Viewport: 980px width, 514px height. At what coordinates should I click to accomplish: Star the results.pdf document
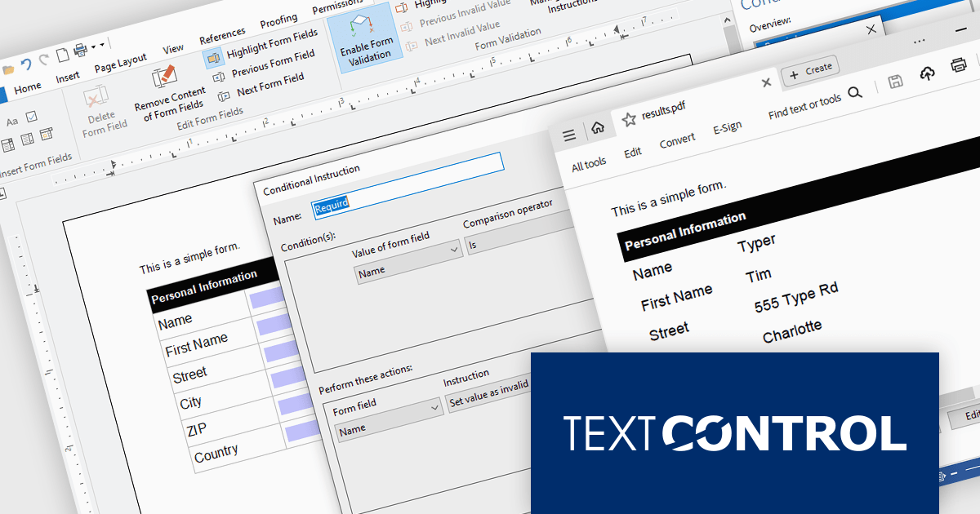pos(628,119)
